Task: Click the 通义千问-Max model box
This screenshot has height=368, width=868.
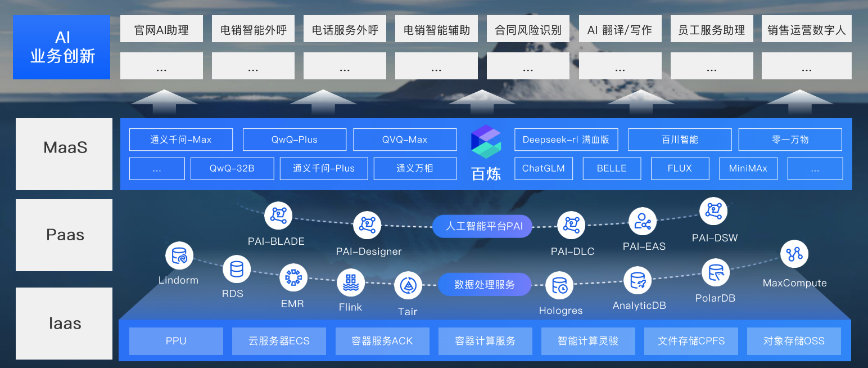Action: tap(181, 140)
